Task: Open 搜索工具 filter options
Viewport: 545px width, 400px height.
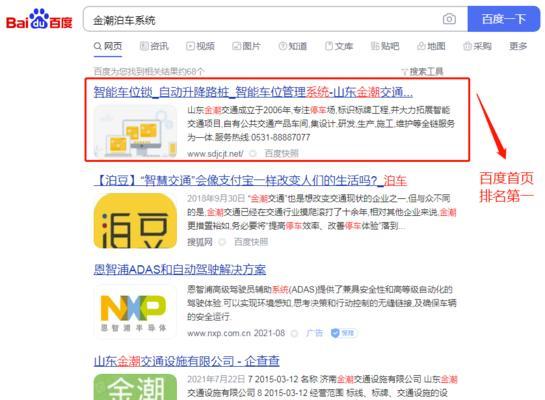Action: tap(422, 72)
